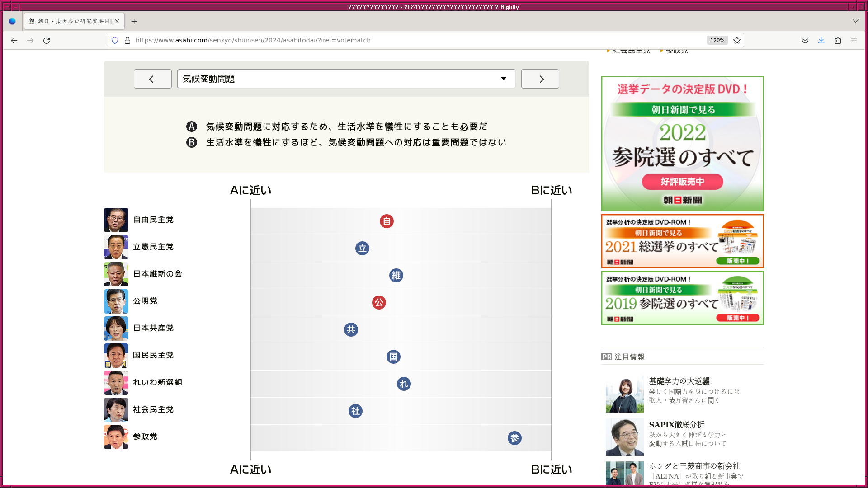
Task: Click the 国民民主党 leader photo
Action: pos(116,356)
